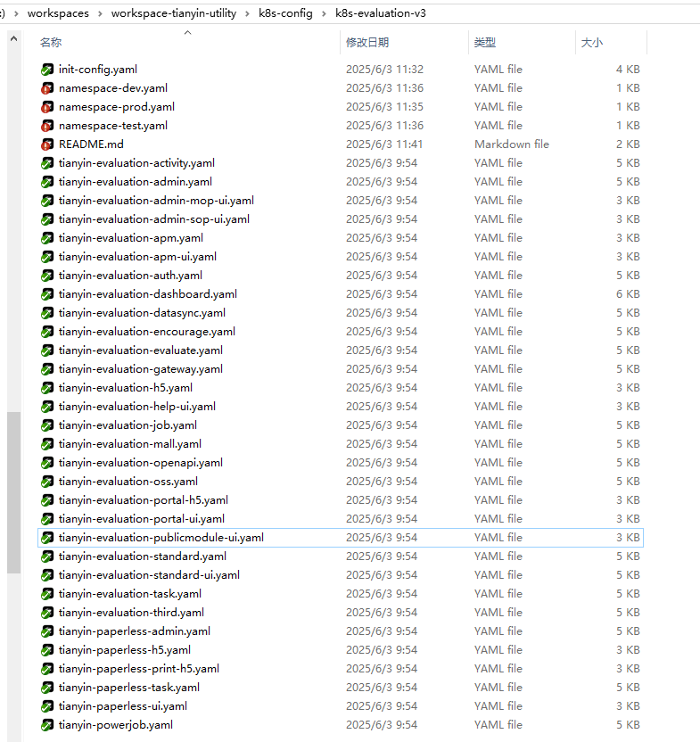Image resolution: width=700 pixels, height=742 pixels.
Task: Expand the chevron after workspaces breadcrumb
Action: pos(100,13)
